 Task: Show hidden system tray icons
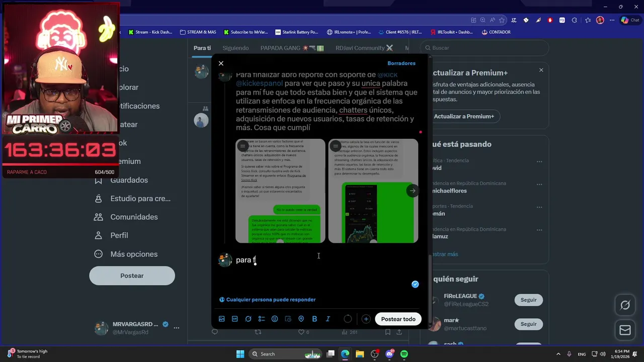(x=558, y=354)
